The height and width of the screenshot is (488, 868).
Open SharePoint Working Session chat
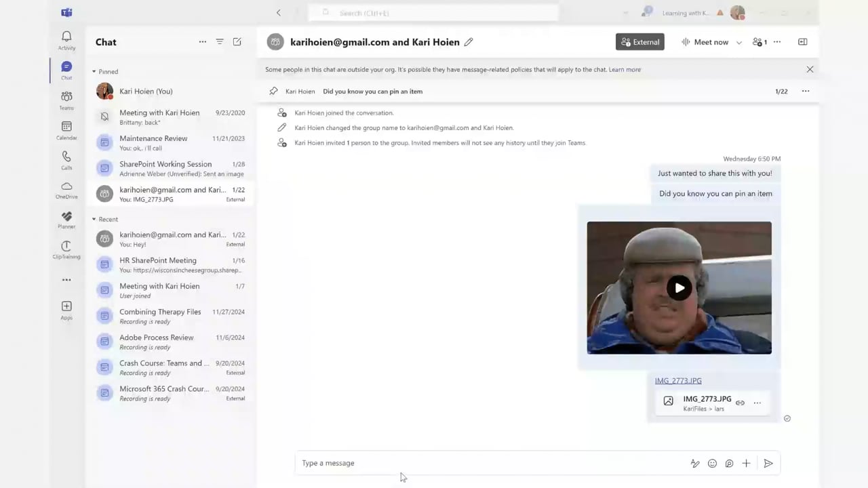coord(171,169)
